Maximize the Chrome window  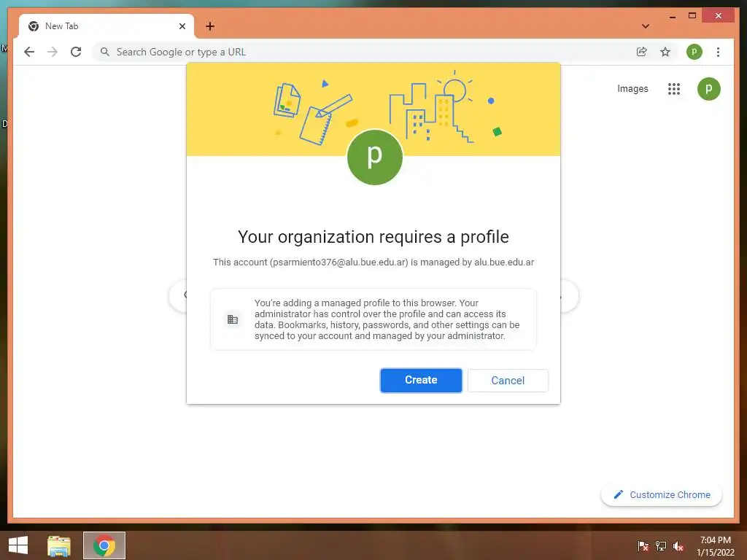[x=692, y=16]
